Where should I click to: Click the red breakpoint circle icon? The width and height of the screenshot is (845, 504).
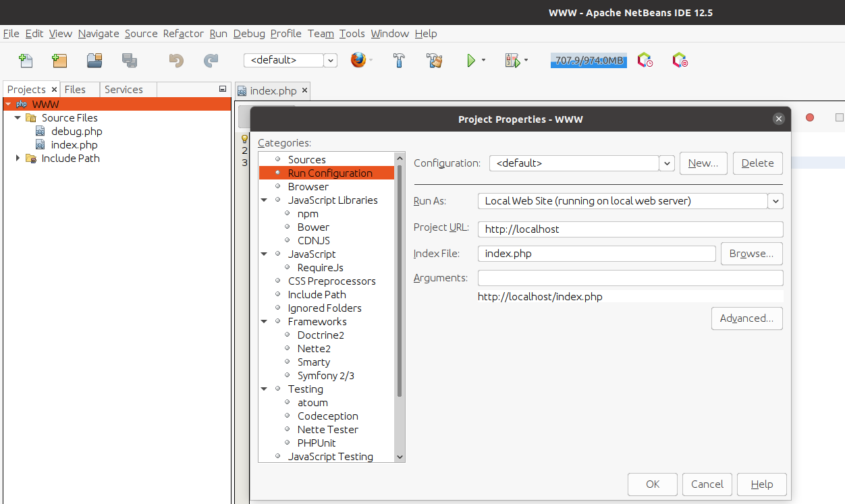pos(810,117)
